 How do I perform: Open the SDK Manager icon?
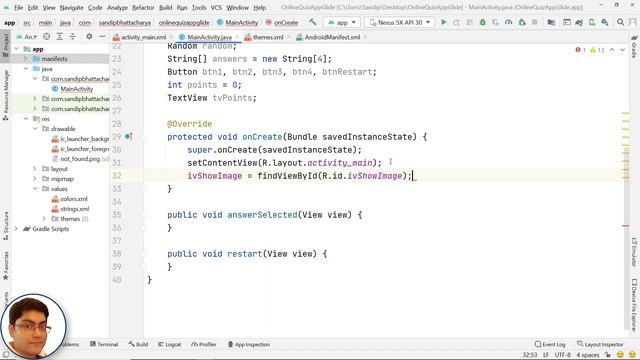point(605,22)
